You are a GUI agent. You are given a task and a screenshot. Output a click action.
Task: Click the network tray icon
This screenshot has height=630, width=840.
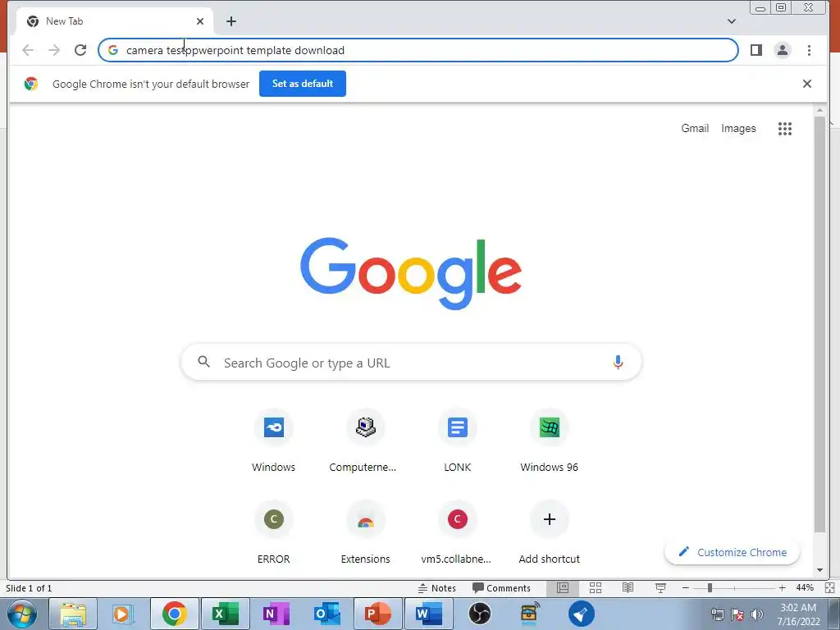pyautogui.click(x=717, y=614)
